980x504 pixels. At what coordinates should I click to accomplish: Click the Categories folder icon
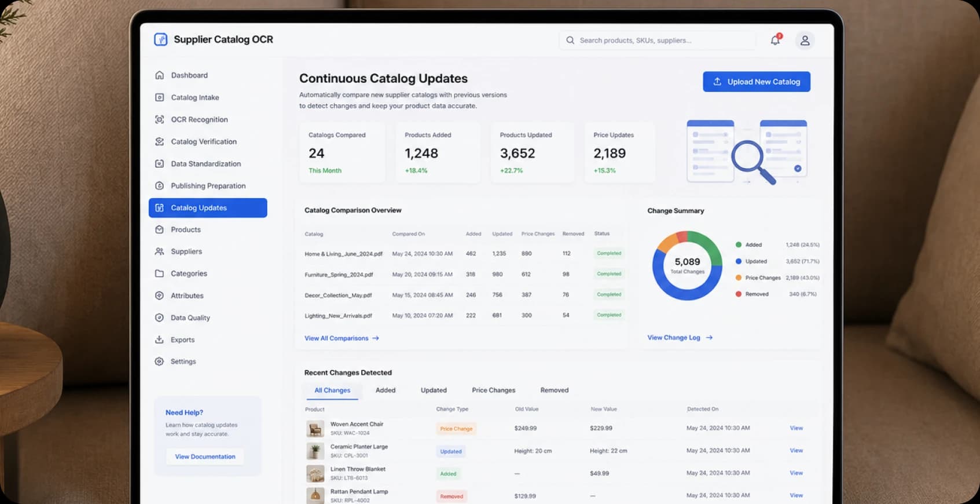[x=159, y=273]
